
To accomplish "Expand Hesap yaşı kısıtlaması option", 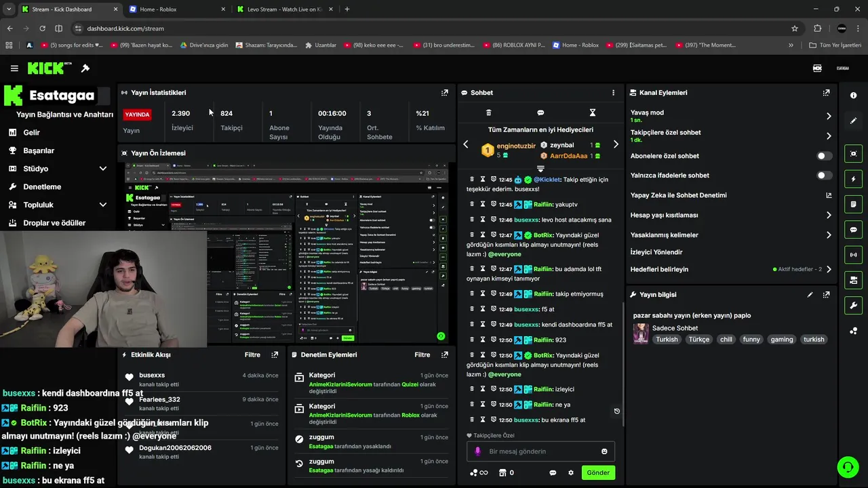I will [829, 216].
